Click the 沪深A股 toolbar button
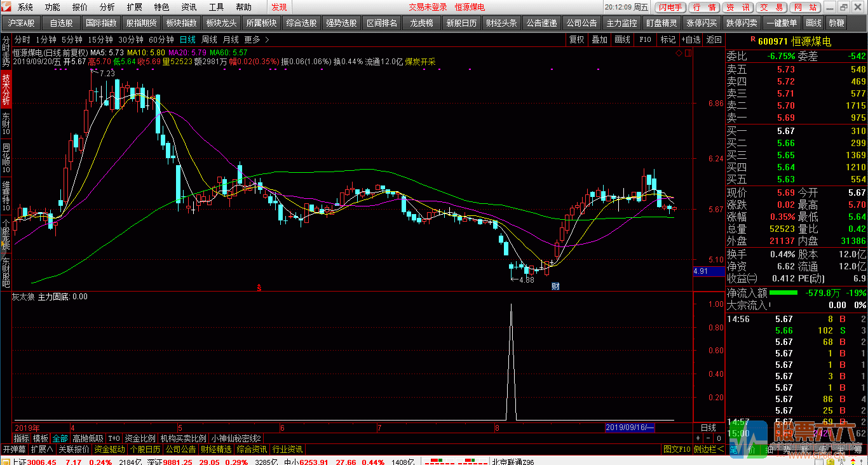Screen dimensions: 868x465 coord(22,23)
